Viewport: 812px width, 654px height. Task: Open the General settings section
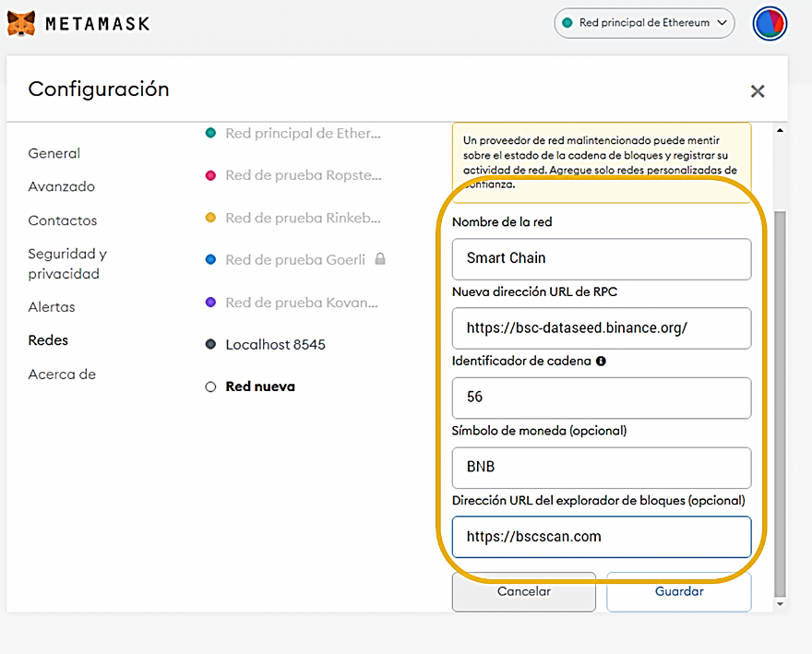54,153
